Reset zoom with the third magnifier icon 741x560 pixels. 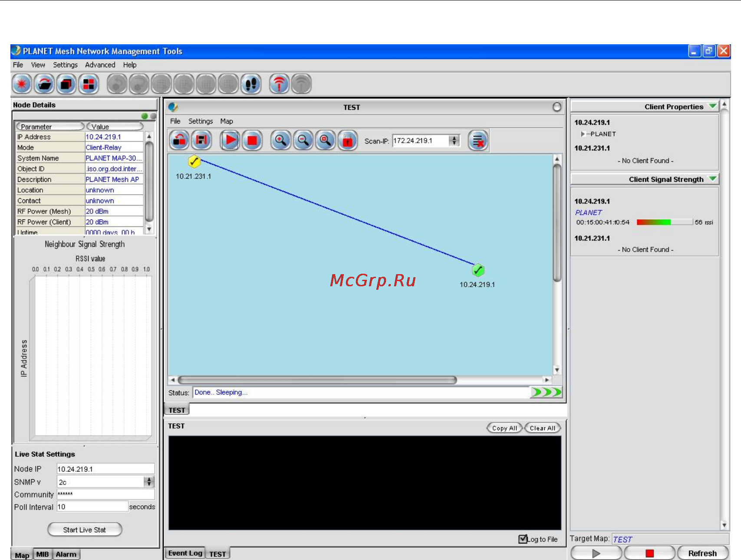pyautogui.click(x=325, y=141)
